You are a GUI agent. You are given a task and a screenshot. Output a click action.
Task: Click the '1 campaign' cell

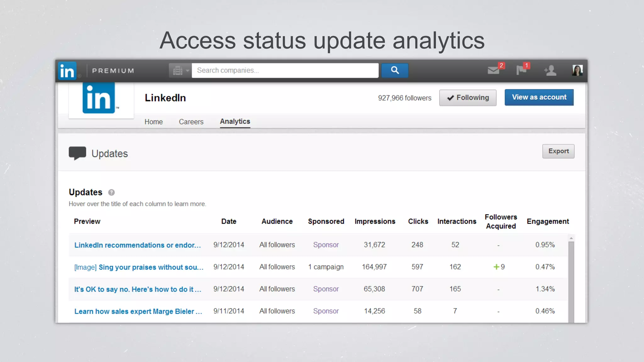point(326,267)
